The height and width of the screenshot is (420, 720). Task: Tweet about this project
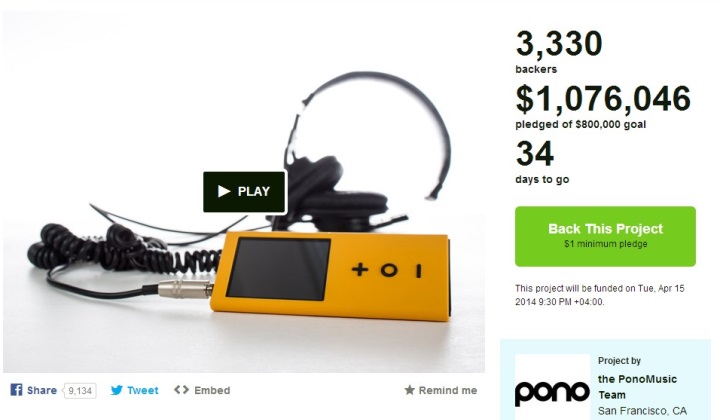pos(135,390)
